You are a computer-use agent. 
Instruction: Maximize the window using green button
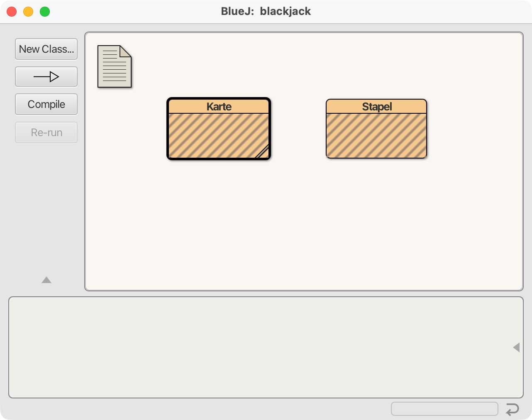pyautogui.click(x=45, y=12)
